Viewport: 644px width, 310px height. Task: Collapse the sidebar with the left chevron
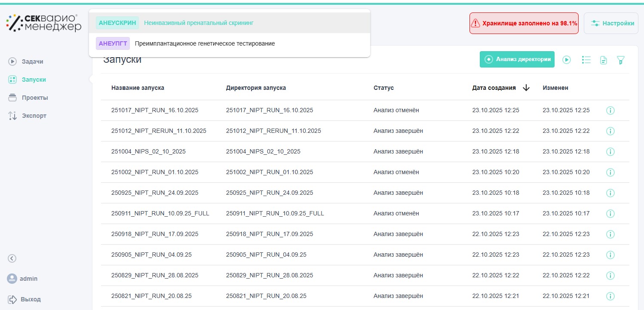point(12,258)
